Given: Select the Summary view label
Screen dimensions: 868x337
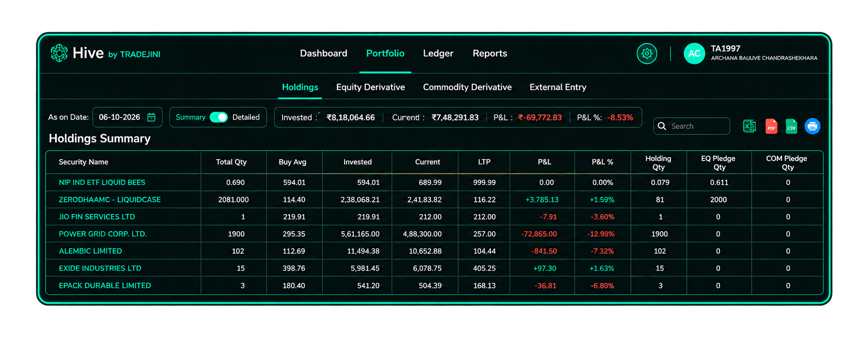Looking at the screenshot, I should pos(191,117).
